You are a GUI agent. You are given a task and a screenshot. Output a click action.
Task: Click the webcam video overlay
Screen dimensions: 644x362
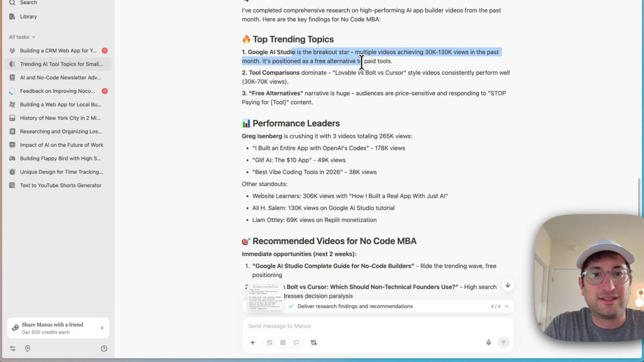click(589, 279)
